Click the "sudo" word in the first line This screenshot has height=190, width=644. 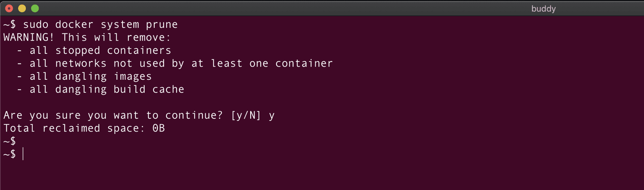(36, 25)
